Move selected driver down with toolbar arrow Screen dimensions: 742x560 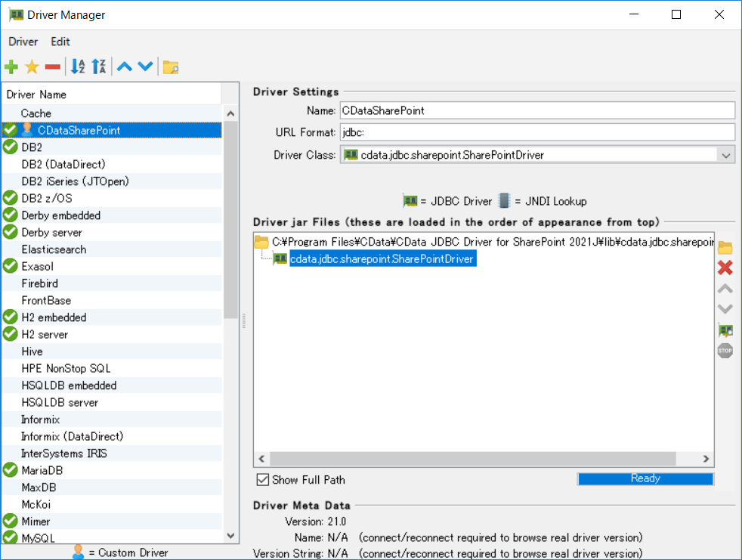145,67
